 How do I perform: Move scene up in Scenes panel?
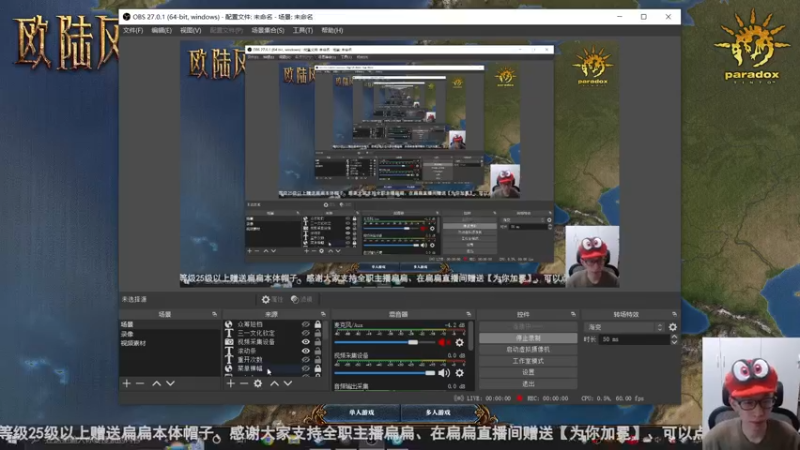pyautogui.click(x=157, y=383)
